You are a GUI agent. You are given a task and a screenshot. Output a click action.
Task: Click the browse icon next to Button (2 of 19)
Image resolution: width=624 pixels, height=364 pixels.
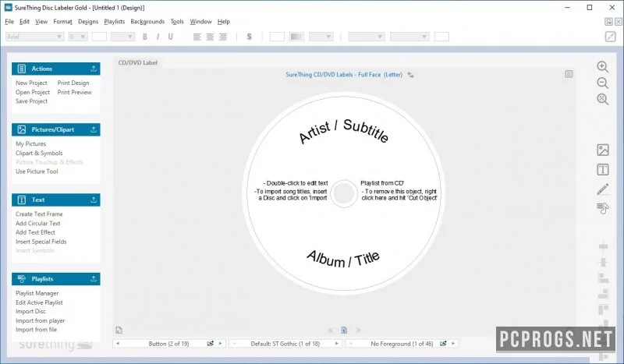pos(211,343)
